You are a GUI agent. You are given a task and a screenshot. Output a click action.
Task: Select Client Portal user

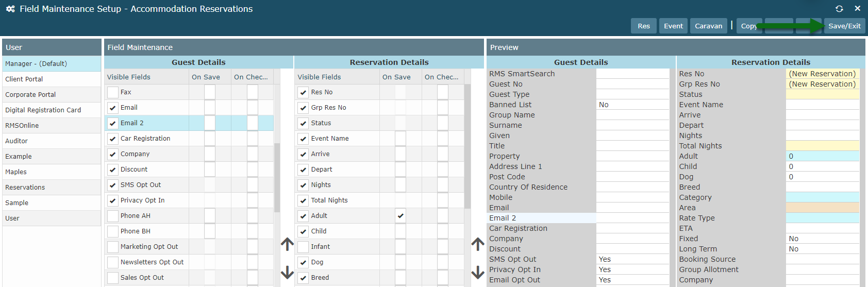pos(52,79)
